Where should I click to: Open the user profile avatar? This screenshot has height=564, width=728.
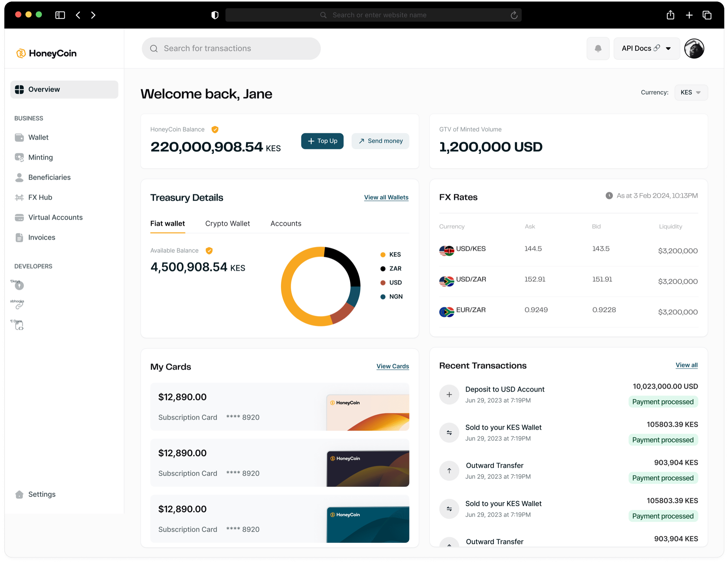click(694, 48)
